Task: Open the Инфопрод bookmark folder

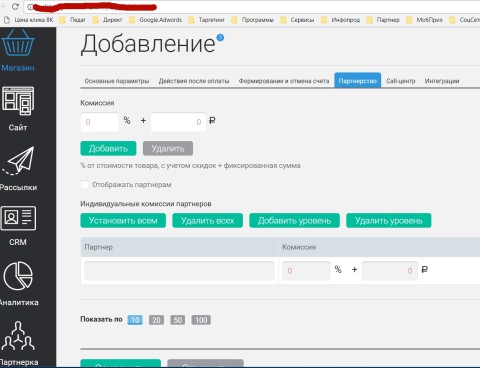Action: coord(340,20)
